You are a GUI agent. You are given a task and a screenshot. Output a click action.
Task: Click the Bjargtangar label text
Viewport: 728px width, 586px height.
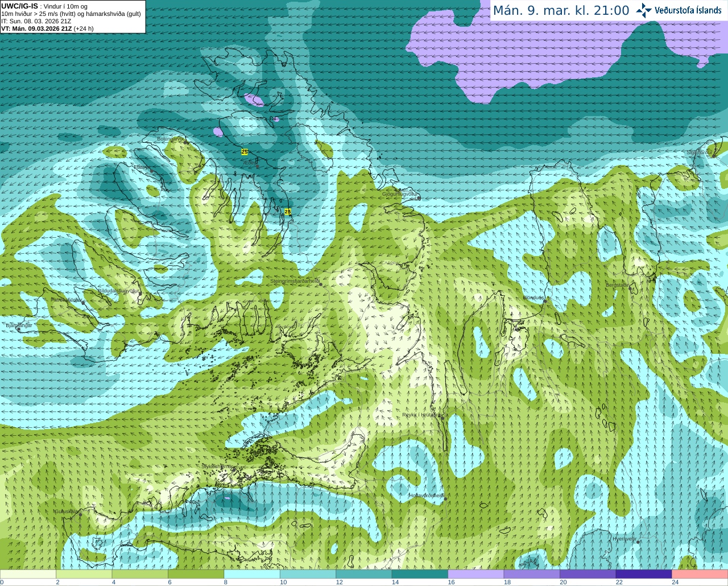(x=19, y=325)
